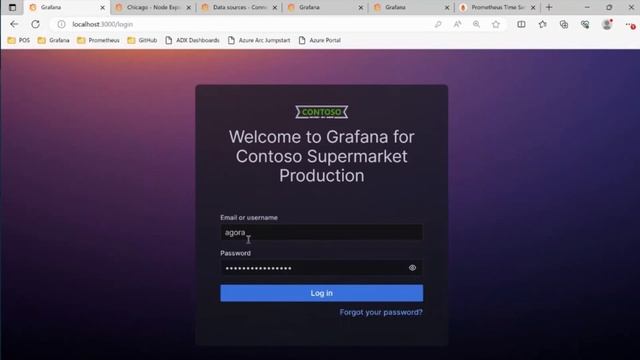Open the browser profile avatar
Image resolution: width=640 pixels, height=360 pixels.
[607, 24]
